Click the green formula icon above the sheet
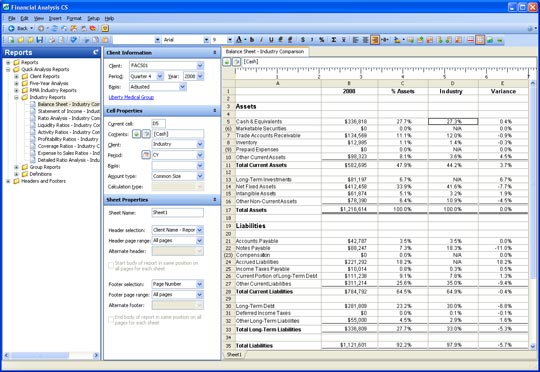540x372 pixels. pos(227,62)
